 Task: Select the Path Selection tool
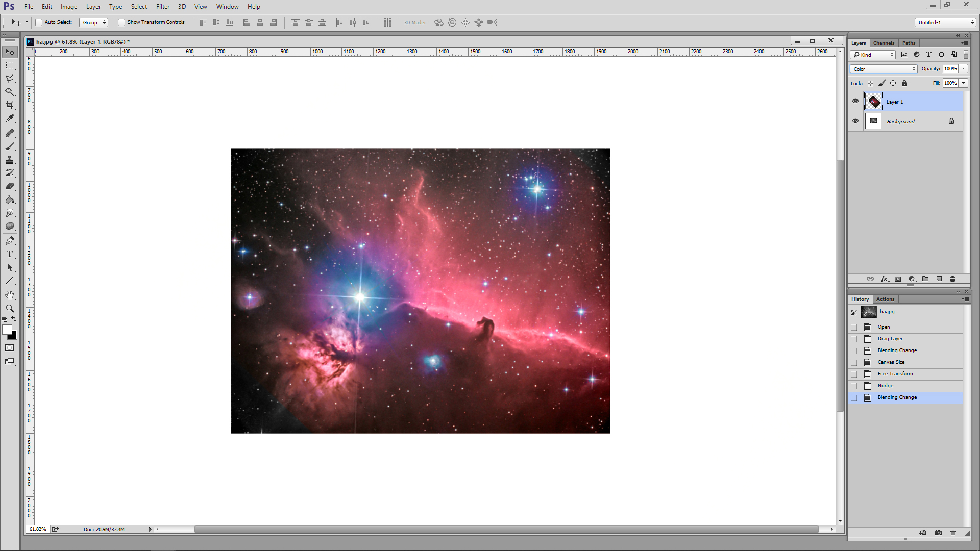coord(10,267)
